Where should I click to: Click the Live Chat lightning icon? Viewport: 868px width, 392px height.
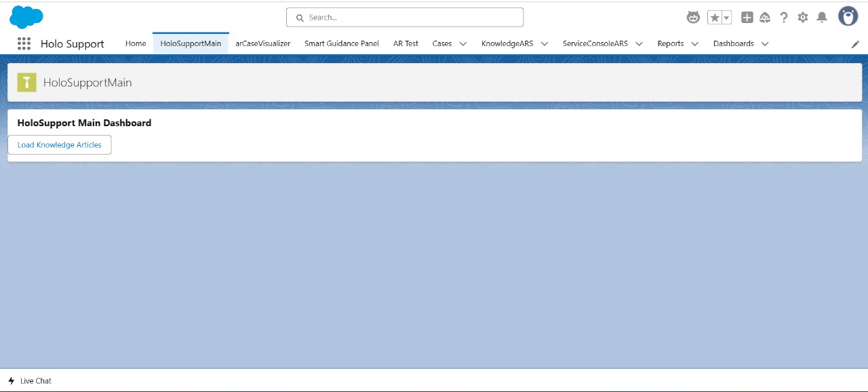pos(12,380)
